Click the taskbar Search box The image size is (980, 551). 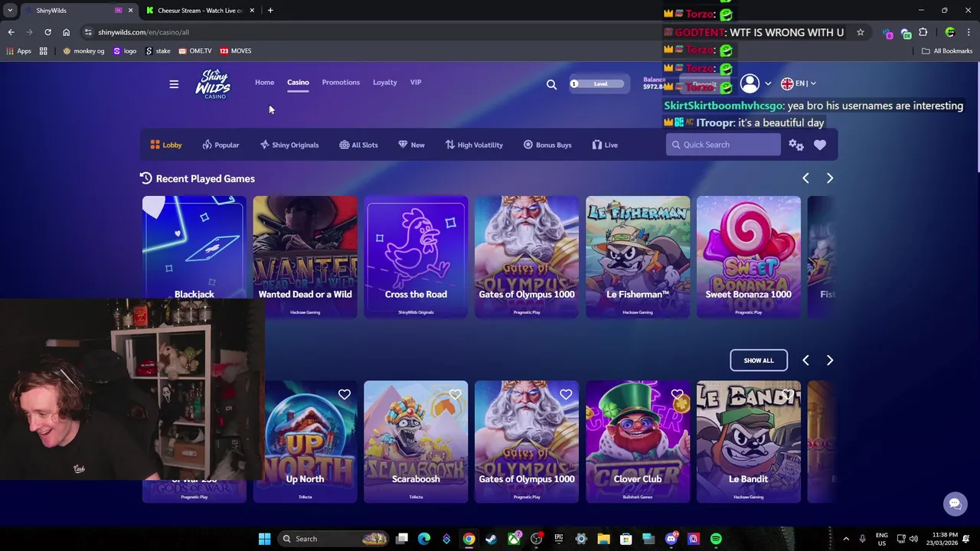(333, 539)
